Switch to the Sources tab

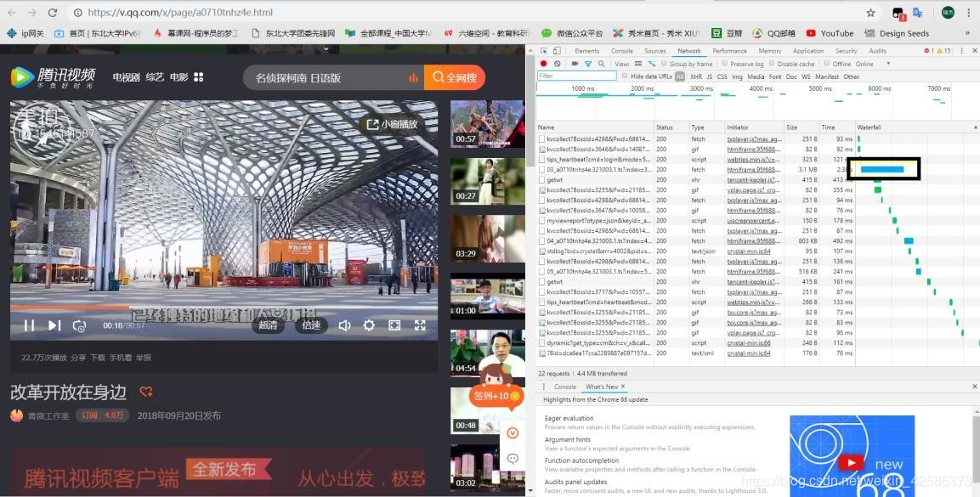tap(655, 51)
